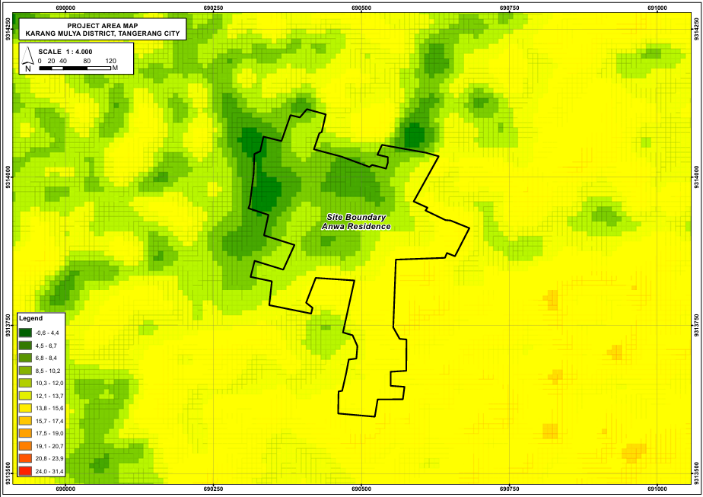Image resolution: width=703 pixels, height=497 pixels.
Task: Click the 'Site Boundary' map label
Action: pos(356,217)
